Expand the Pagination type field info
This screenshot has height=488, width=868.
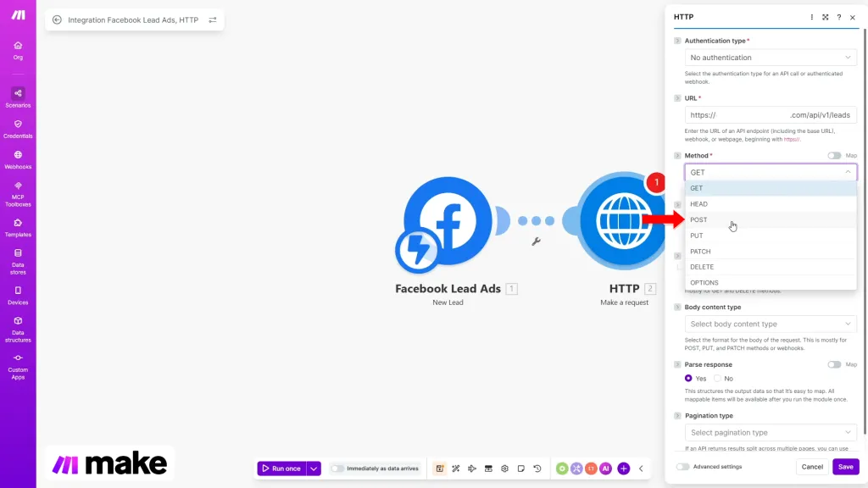[x=677, y=415]
